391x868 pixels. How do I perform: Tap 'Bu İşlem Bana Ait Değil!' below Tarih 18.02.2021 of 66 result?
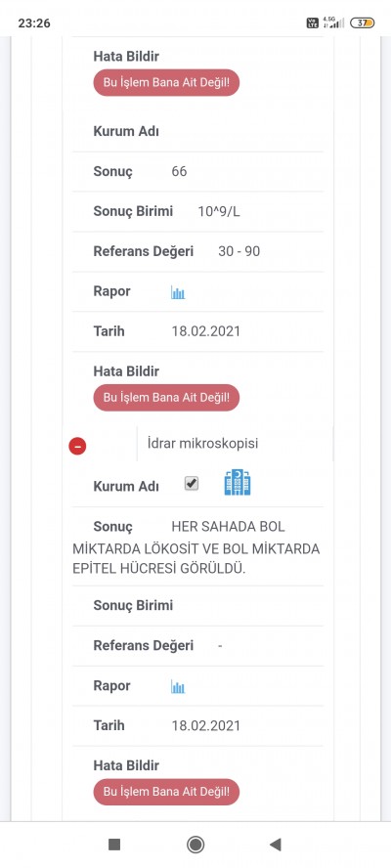[166, 398]
